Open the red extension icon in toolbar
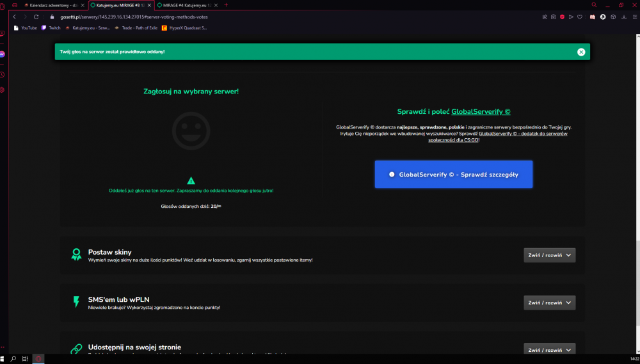 pyautogui.click(x=592, y=17)
